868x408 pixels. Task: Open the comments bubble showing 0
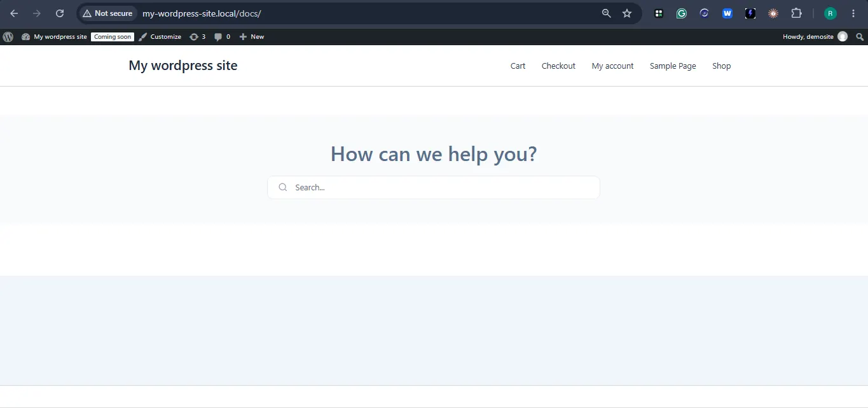coord(222,37)
